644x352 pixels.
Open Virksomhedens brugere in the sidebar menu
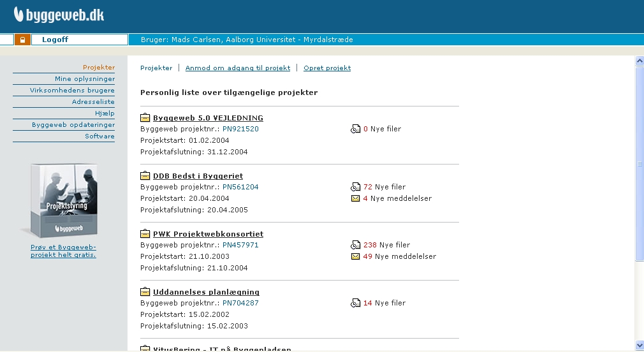pyautogui.click(x=72, y=91)
